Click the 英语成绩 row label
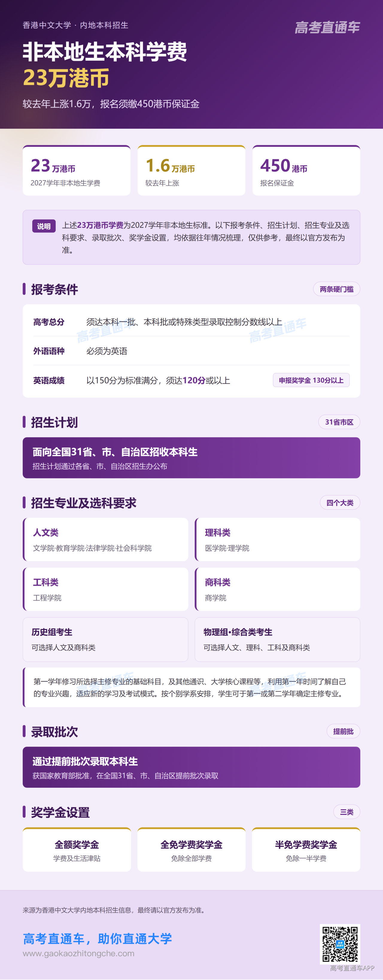383x980 pixels. point(49,380)
